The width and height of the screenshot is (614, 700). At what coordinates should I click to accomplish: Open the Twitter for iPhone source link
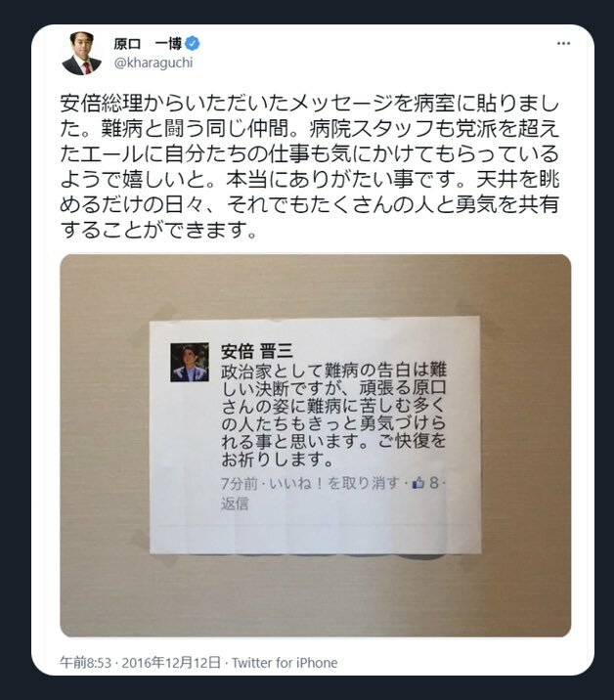click(x=285, y=663)
